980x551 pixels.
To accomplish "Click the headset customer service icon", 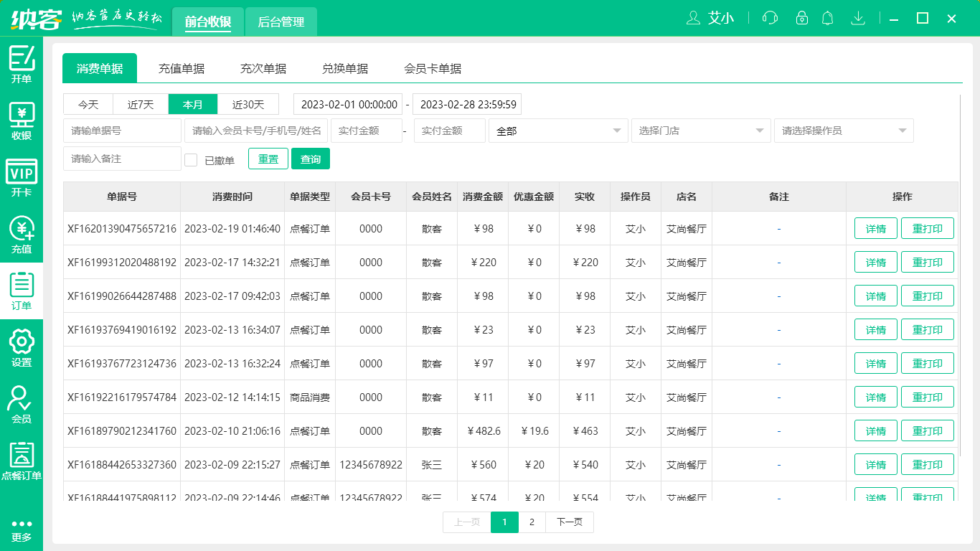I will 769,18.
